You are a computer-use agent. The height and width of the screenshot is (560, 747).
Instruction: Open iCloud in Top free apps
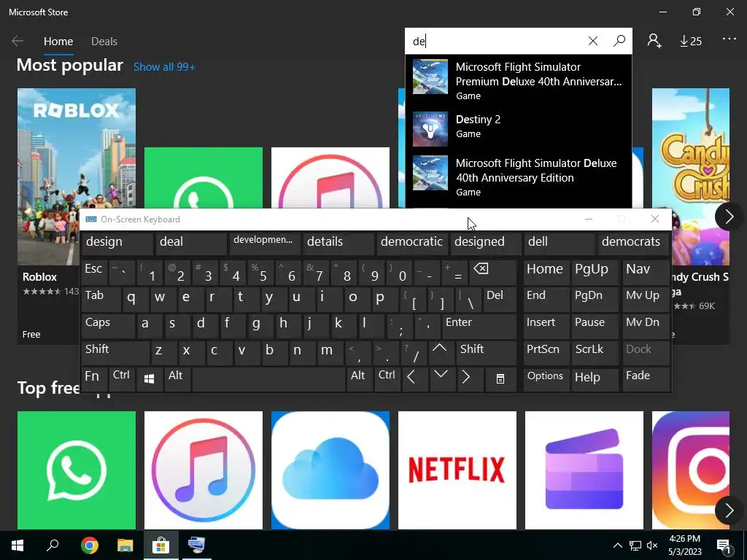(330, 470)
